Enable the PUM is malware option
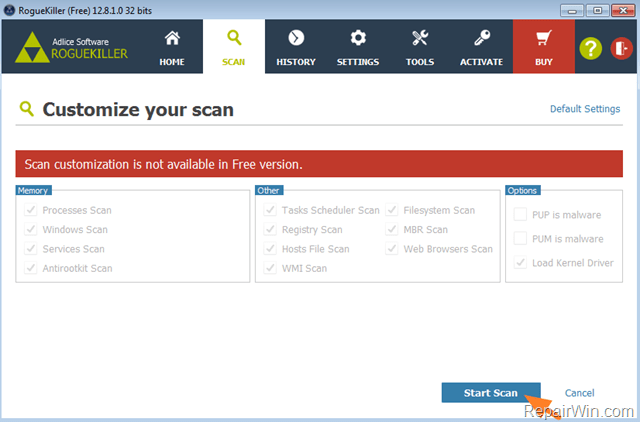The width and height of the screenshot is (640, 422). pos(520,238)
